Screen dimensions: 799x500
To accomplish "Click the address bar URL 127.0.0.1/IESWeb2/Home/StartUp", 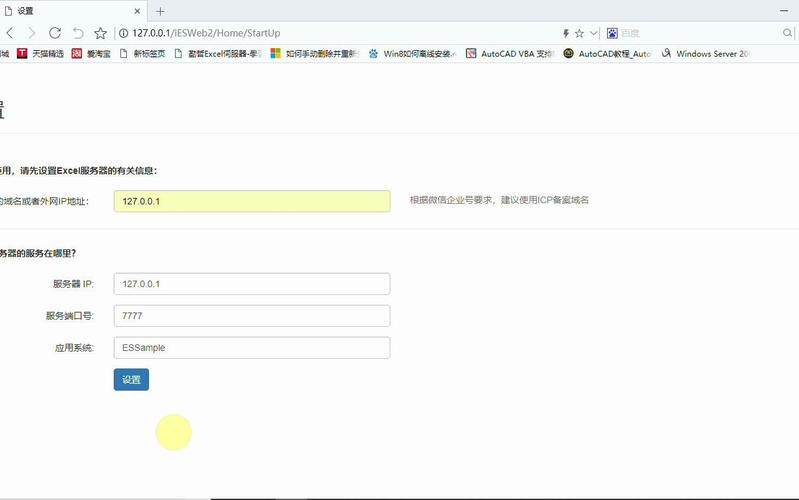I will (x=206, y=33).
